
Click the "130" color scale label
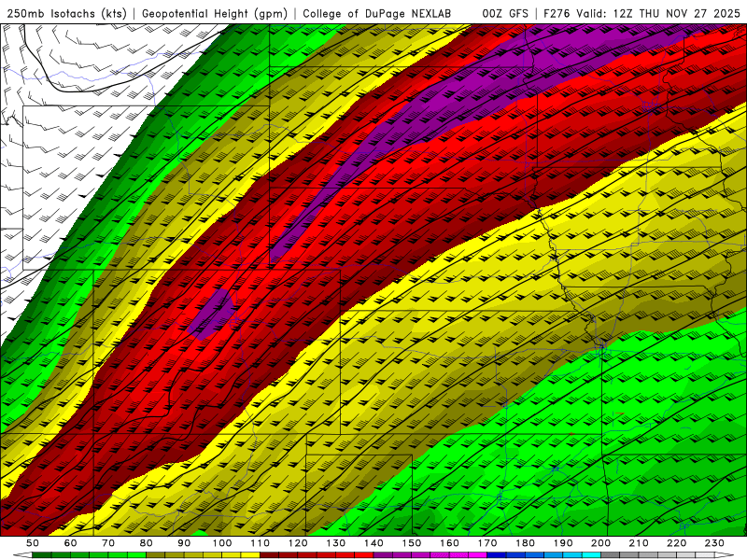pos(336,543)
